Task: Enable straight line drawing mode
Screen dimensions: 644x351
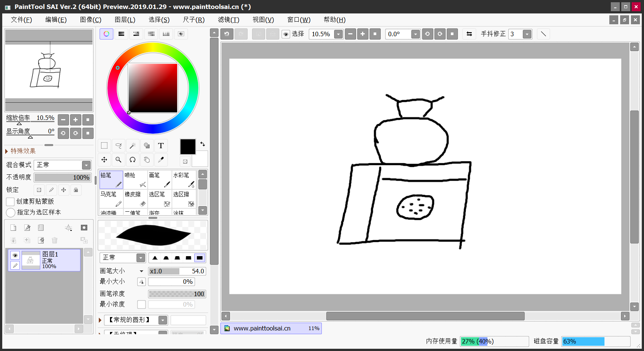Action: coord(543,34)
